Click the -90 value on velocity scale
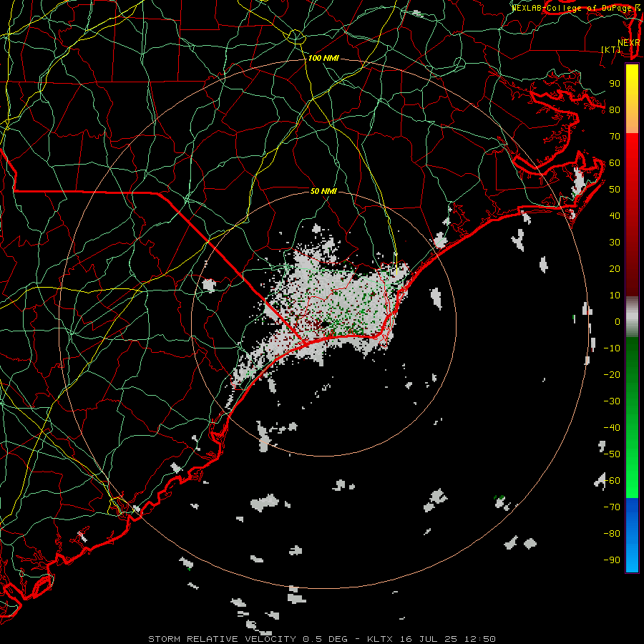 point(612,560)
